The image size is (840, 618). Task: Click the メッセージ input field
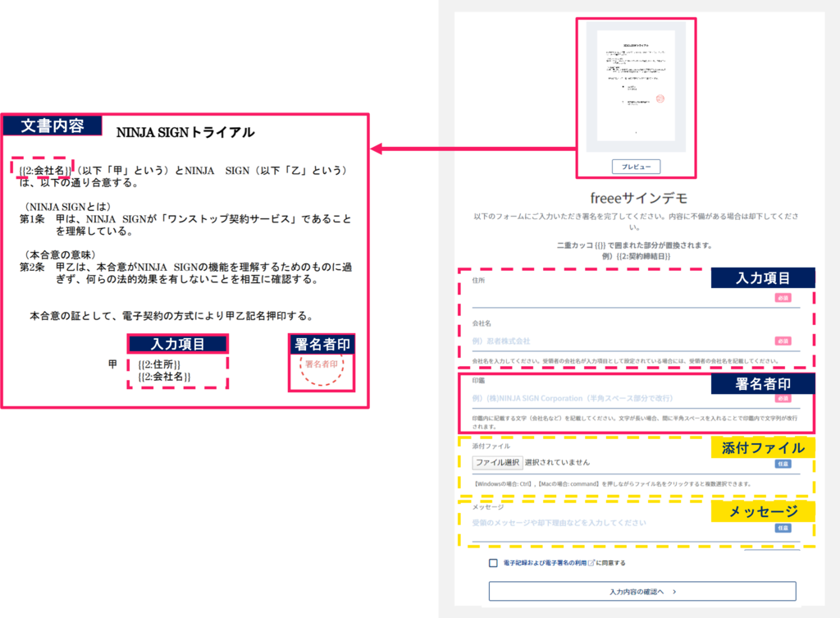click(636, 526)
